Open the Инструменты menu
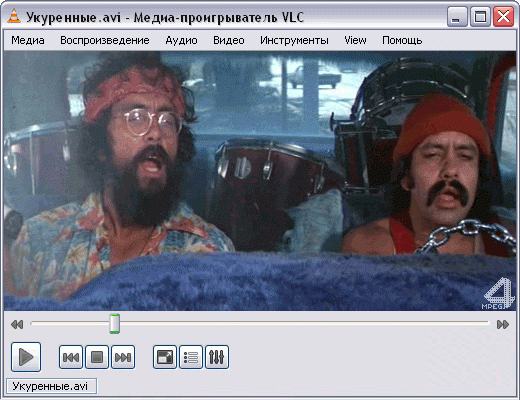The image size is (520, 400). 294,40
